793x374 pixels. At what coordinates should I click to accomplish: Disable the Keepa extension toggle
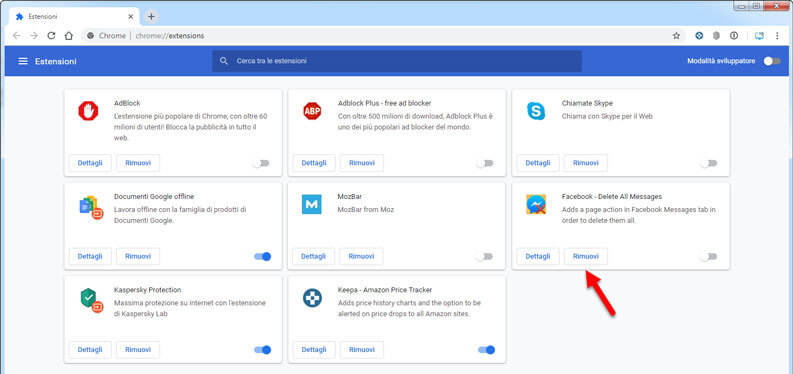pyautogui.click(x=486, y=350)
